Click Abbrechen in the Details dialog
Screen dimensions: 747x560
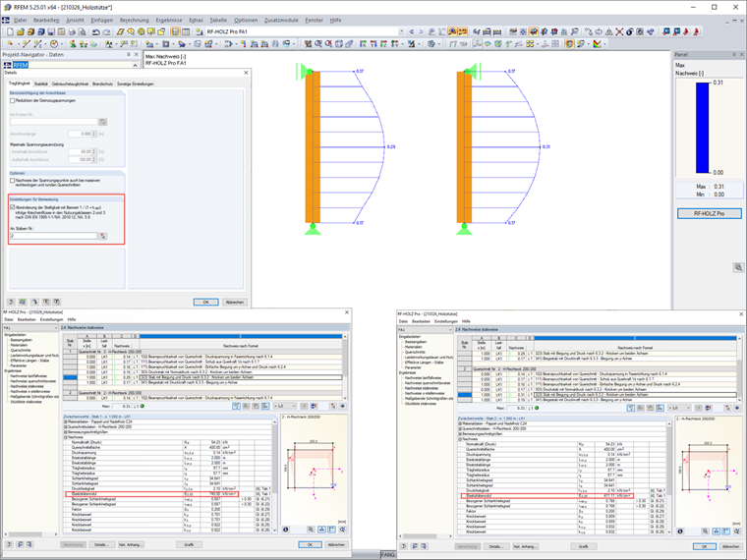click(x=234, y=302)
